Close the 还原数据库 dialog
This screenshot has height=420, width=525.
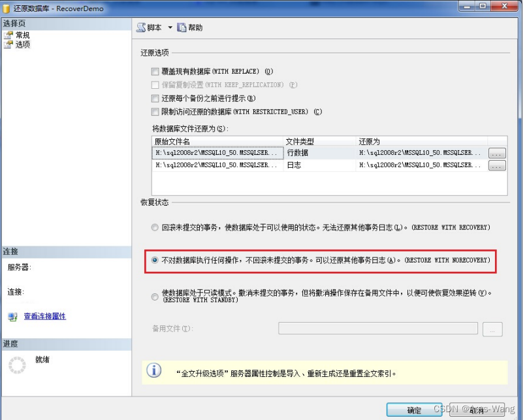click(505, 7)
